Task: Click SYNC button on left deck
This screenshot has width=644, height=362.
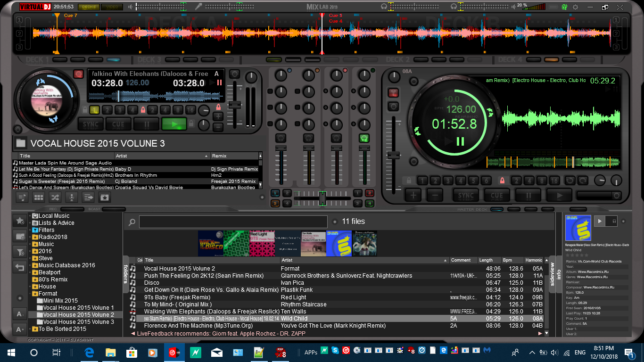Action: [x=91, y=124]
